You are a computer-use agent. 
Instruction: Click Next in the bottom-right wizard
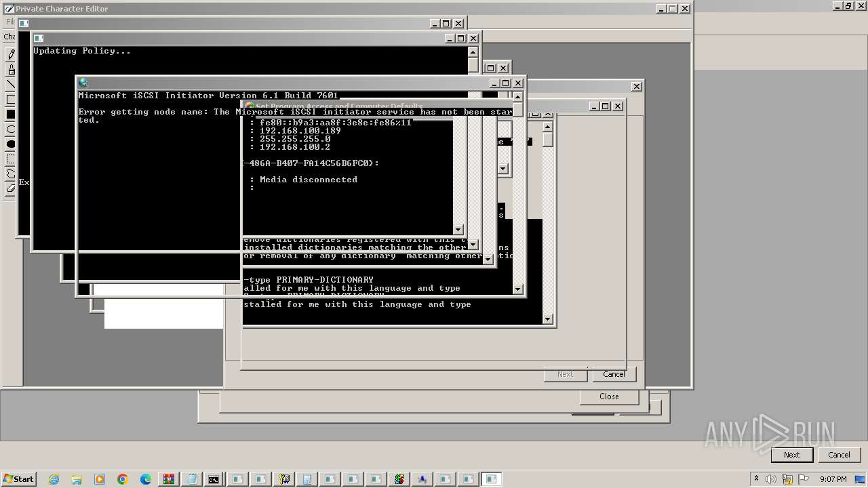791,455
